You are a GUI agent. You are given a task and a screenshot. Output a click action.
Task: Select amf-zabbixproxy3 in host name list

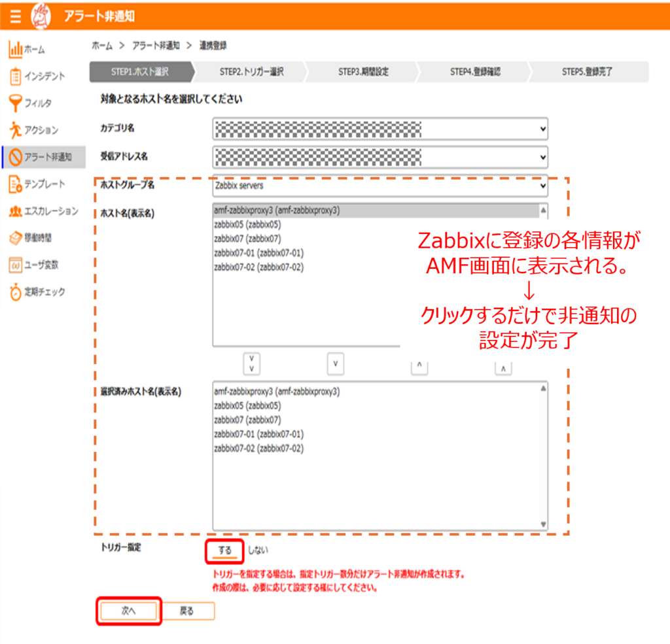click(376, 211)
